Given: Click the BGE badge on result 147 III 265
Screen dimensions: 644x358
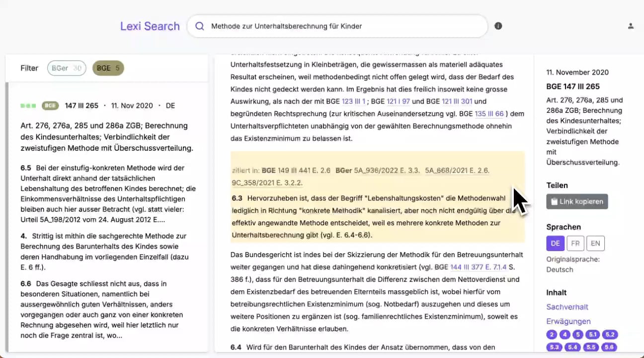Looking at the screenshot, I should coord(50,106).
